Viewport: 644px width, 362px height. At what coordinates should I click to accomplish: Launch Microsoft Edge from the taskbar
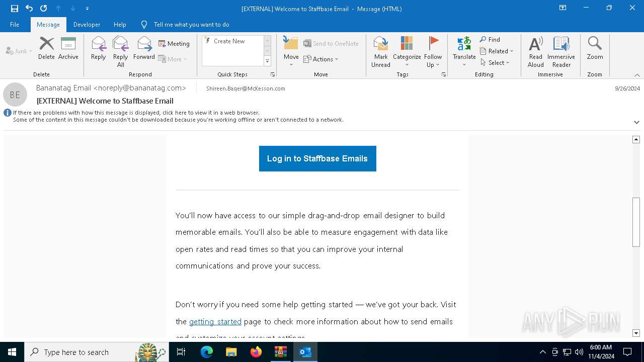(x=207, y=352)
